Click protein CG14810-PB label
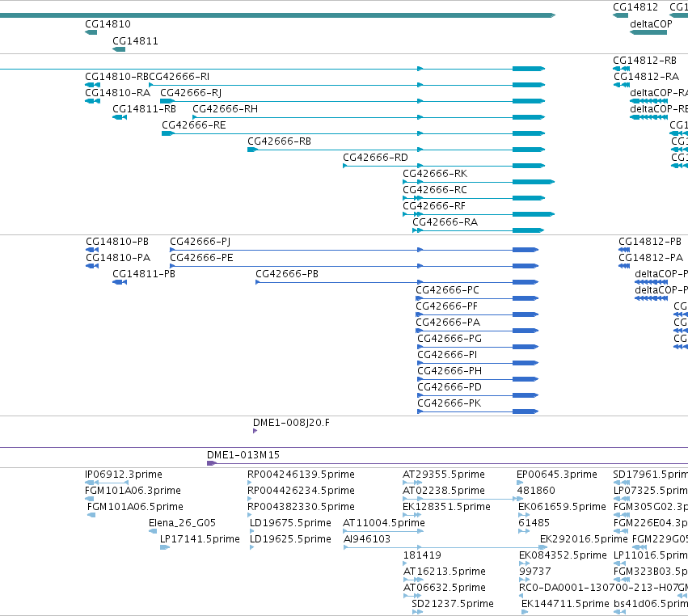 point(117,242)
